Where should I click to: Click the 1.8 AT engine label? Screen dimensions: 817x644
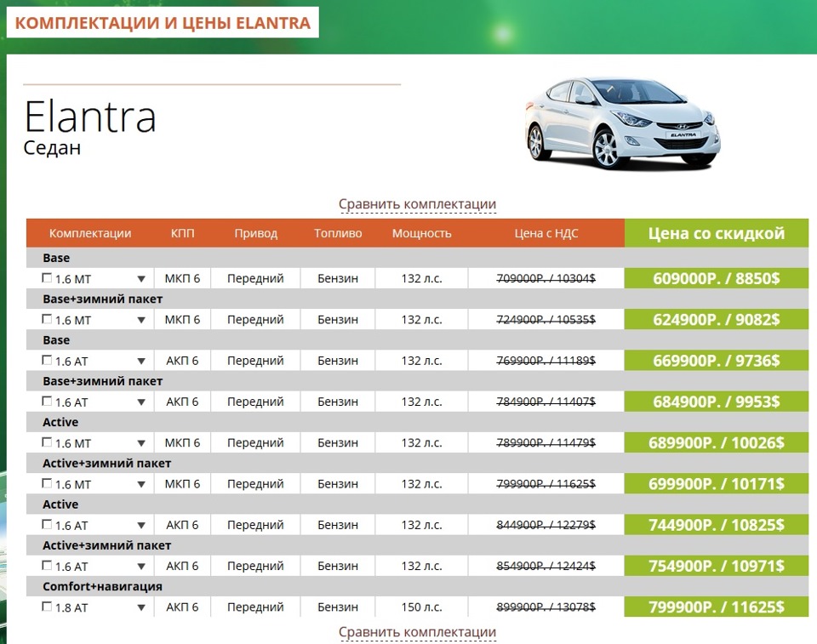click(71, 608)
